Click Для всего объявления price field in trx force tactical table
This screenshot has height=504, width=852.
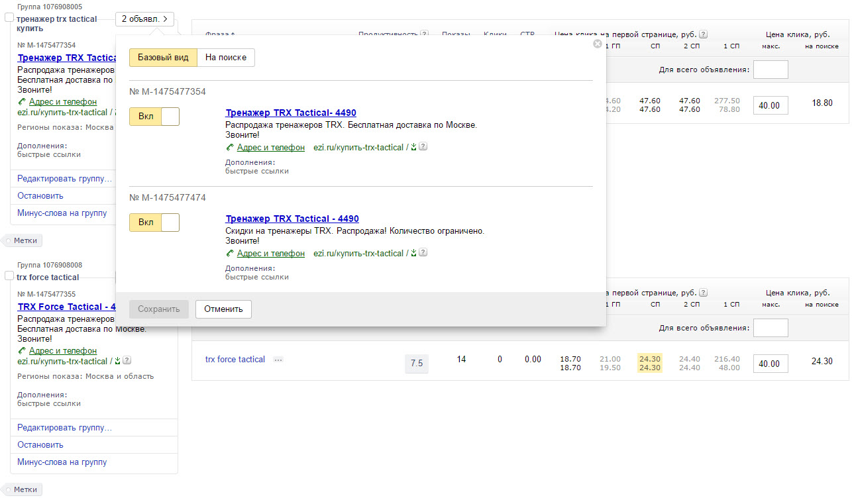[x=771, y=328]
